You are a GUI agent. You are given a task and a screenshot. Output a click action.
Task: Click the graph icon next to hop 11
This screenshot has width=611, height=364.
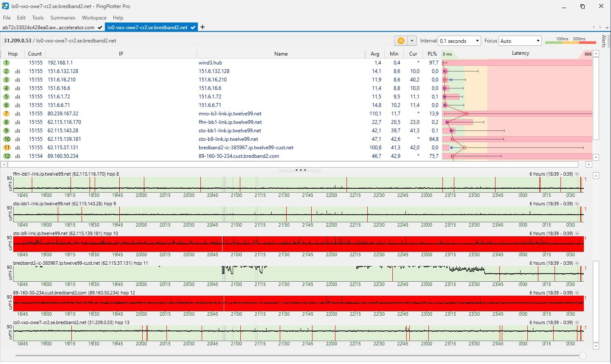(x=18, y=148)
